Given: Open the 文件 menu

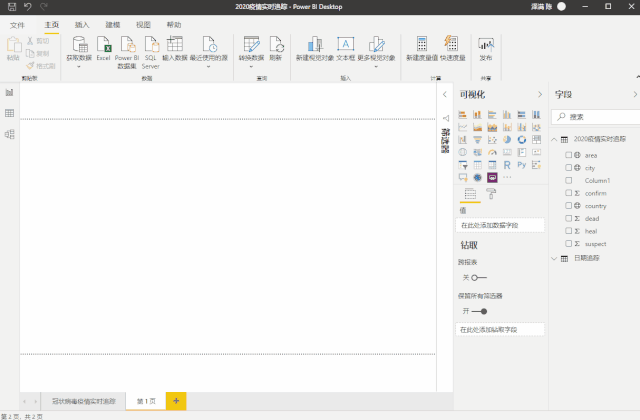Looking at the screenshot, I should pos(17,25).
